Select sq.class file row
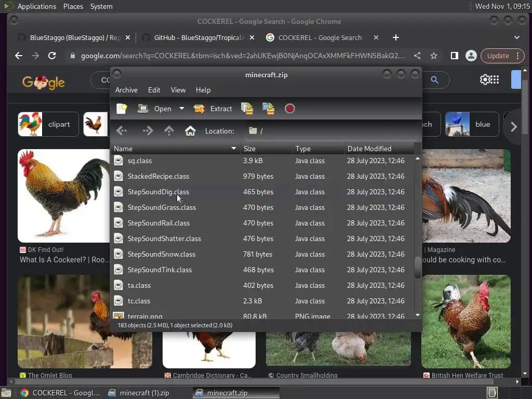The height and width of the screenshot is (399, 532). coord(262,161)
